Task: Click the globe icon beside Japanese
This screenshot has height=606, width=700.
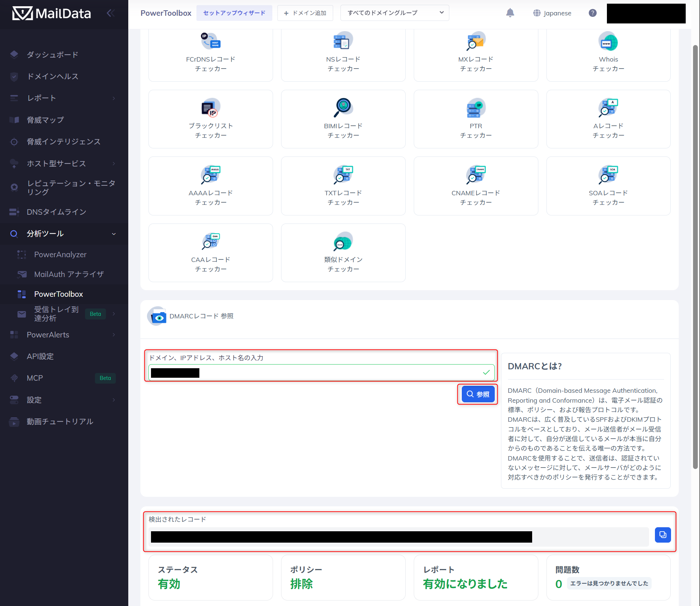Action: coord(537,13)
